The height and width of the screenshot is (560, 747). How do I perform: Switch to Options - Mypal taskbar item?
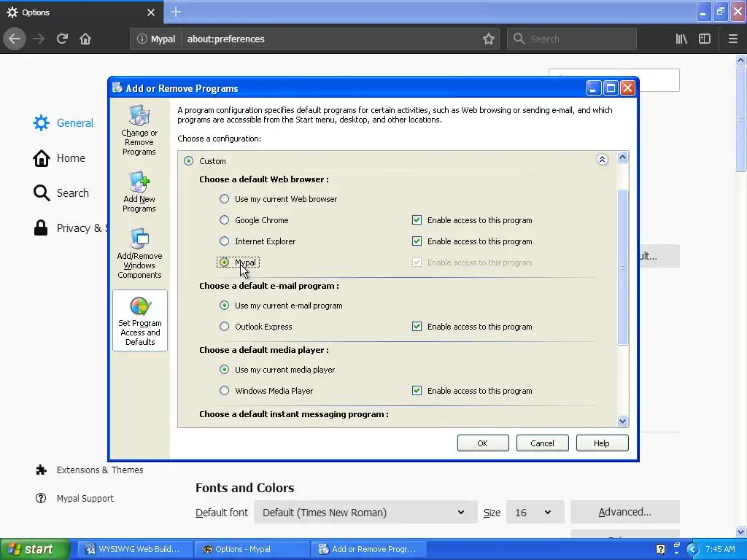(x=252, y=549)
